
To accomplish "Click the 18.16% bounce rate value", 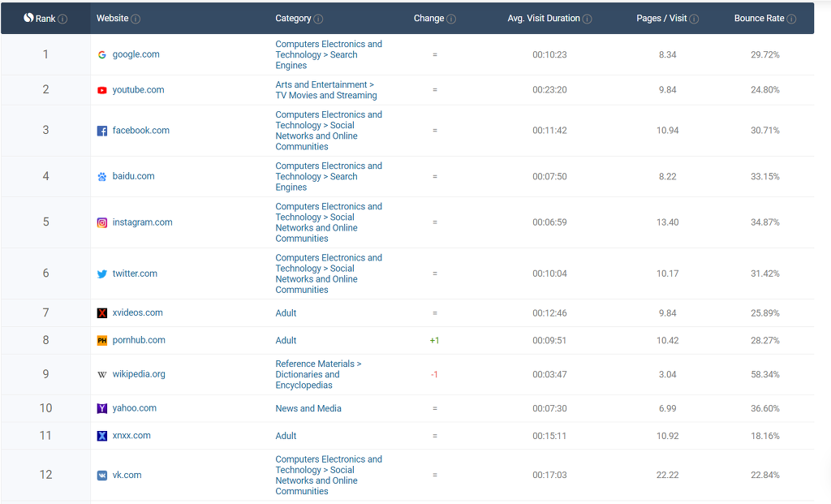I will (764, 436).
